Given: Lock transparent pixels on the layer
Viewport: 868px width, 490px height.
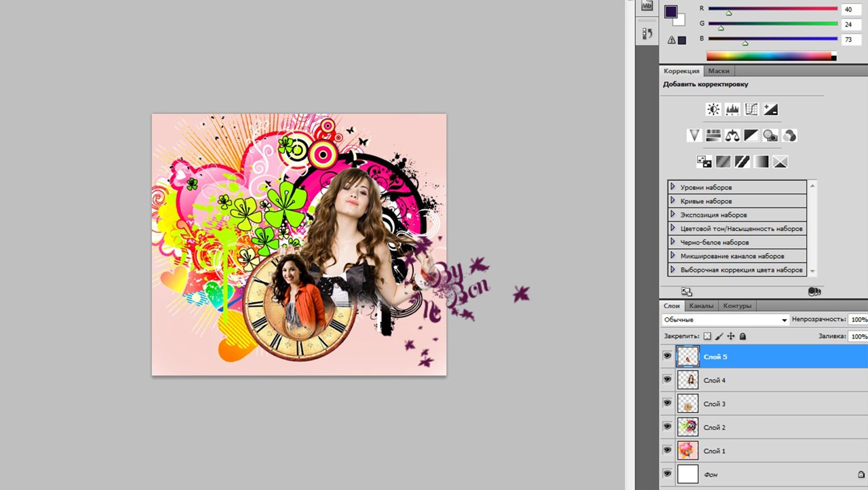Looking at the screenshot, I should (x=707, y=336).
